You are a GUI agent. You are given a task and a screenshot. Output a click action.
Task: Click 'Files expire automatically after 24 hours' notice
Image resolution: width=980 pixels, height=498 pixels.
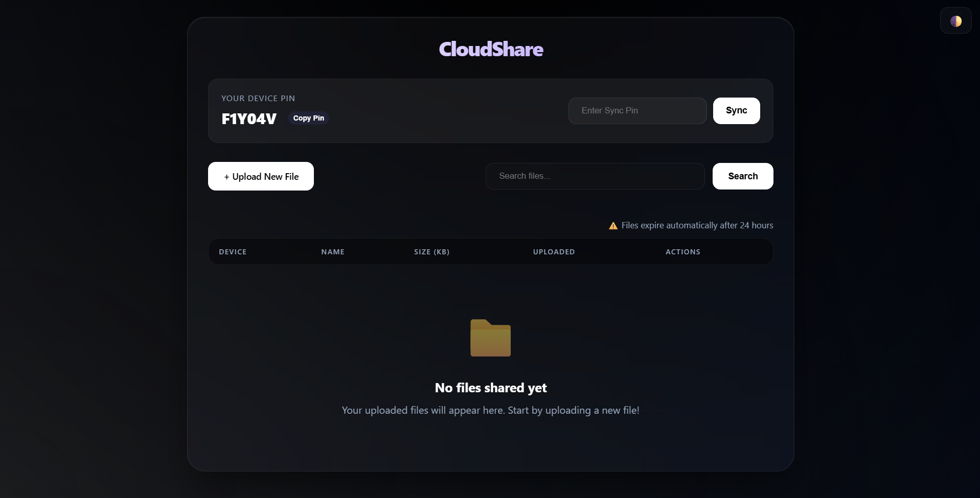[697, 225]
